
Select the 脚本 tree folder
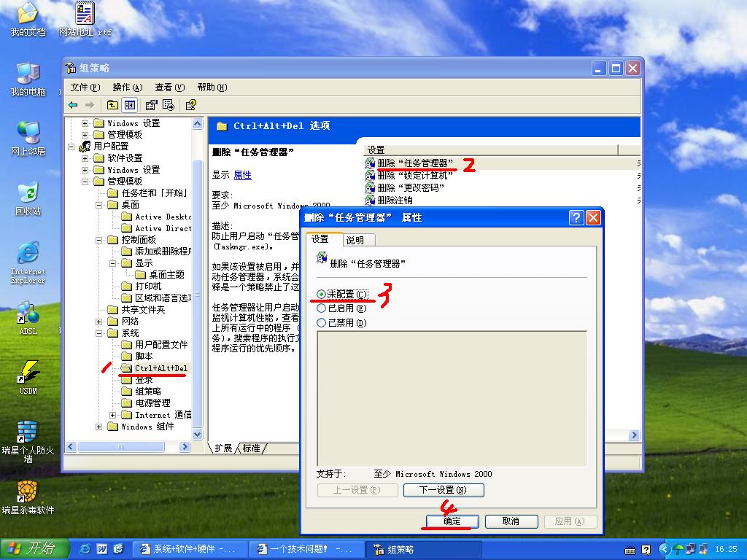coord(137,356)
